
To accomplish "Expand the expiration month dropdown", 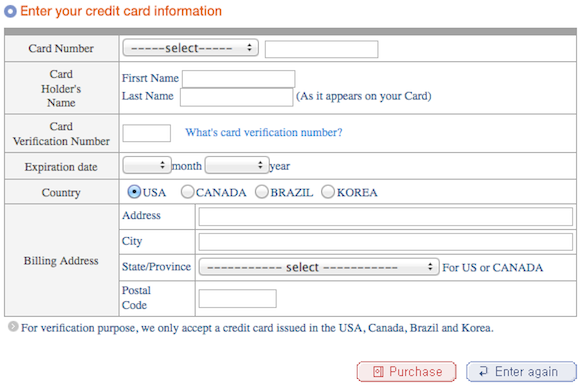I will [x=147, y=165].
